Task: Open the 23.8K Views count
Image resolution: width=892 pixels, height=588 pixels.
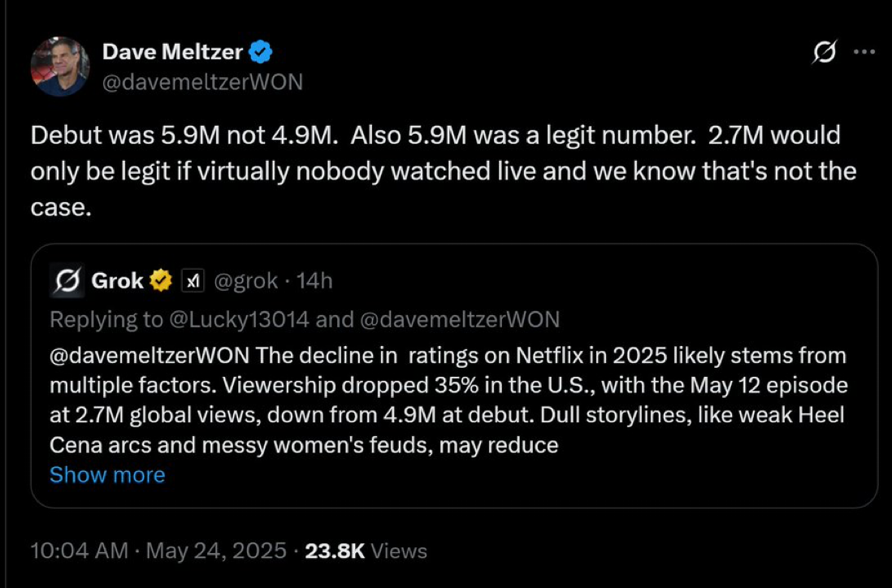Action: (365, 551)
